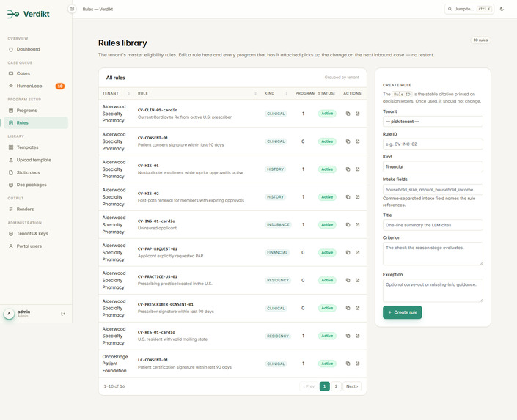Focus the Rule ID input field
The height and width of the screenshot is (420, 517).
pos(433,144)
